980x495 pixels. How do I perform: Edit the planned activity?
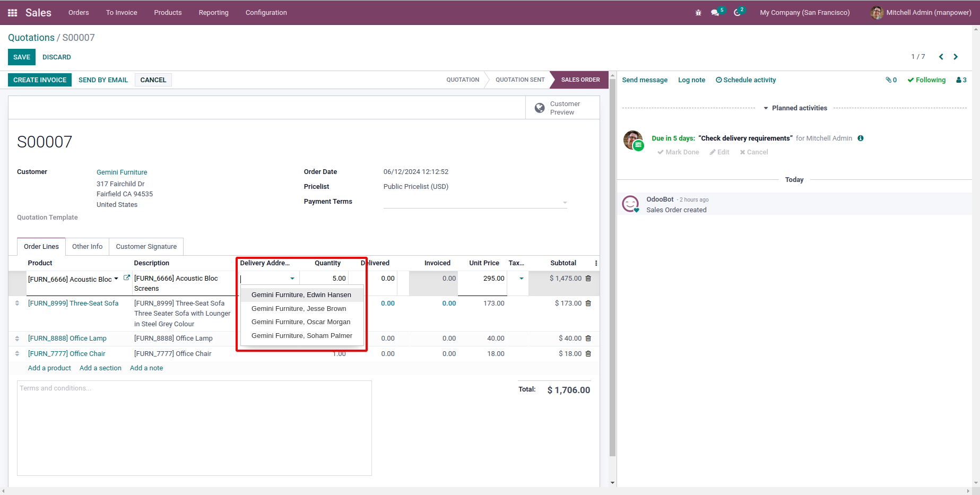[719, 152]
